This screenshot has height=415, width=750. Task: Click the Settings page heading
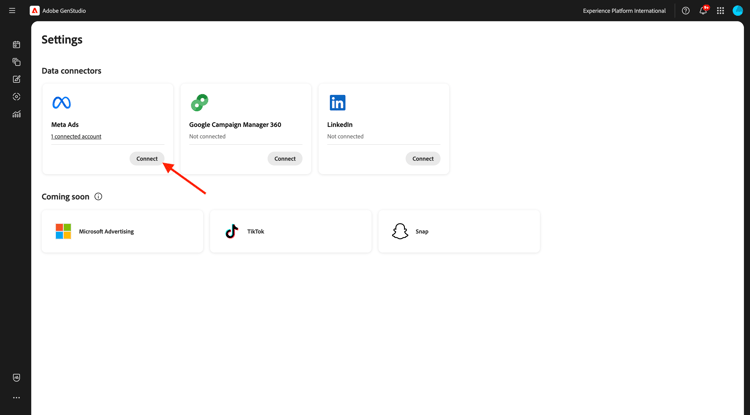click(62, 40)
